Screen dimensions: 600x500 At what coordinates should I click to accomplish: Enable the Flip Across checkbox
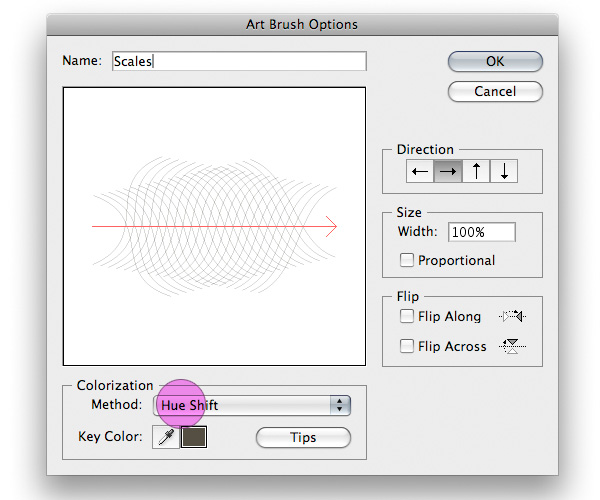(x=406, y=346)
